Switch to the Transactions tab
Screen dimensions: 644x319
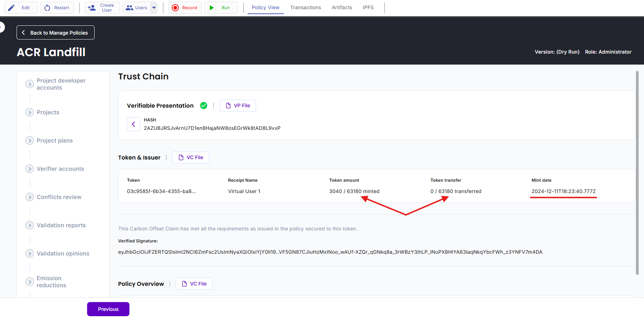click(305, 7)
